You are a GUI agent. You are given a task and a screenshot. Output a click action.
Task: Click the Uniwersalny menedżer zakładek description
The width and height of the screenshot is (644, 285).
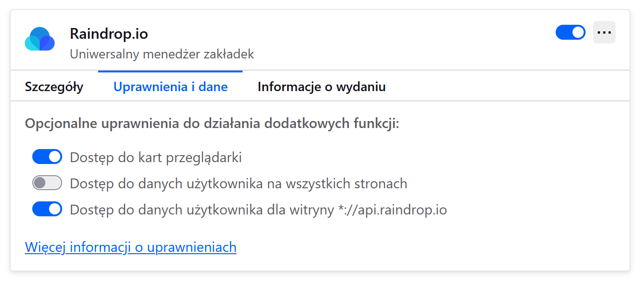[x=162, y=54]
